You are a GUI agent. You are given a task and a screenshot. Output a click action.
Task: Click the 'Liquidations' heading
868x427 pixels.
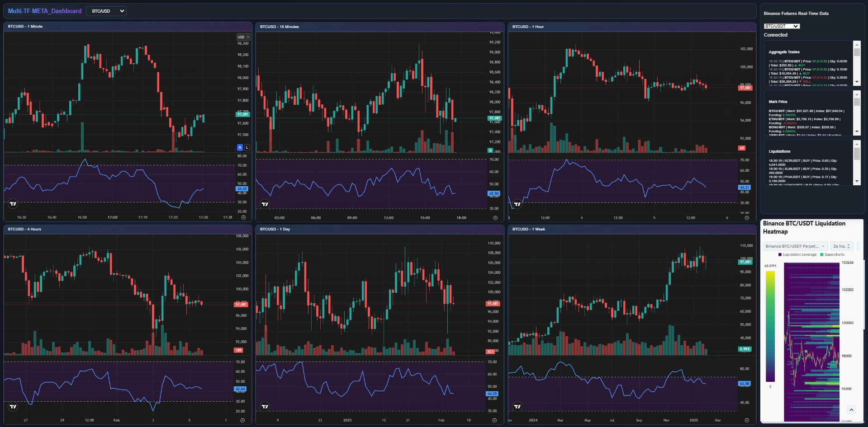(x=779, y=151)
